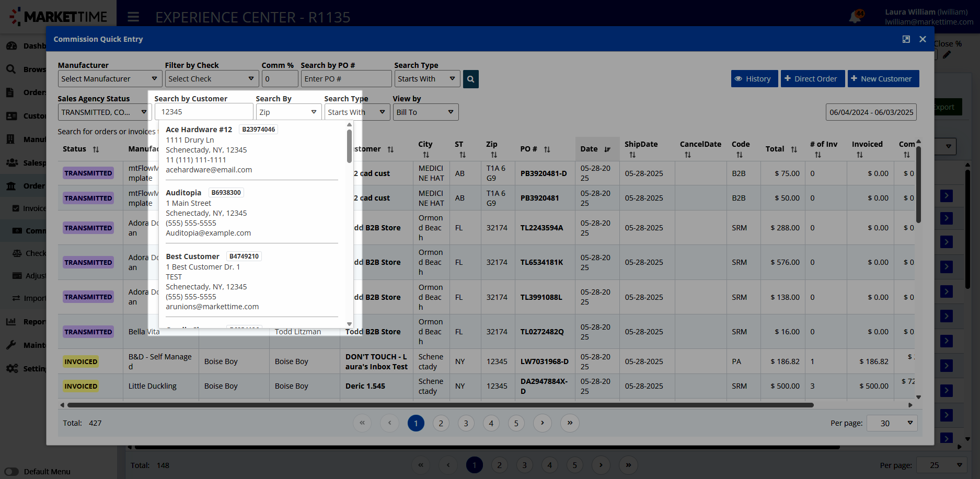Click the History button
This screenshot has height=479, width=980.
754,79
